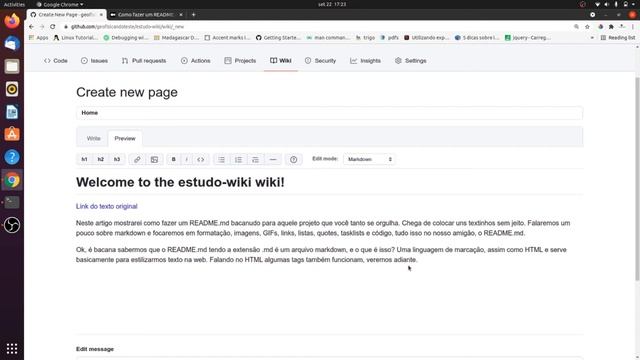Click the insert image icon in toolbar
Screen dimensions: 640x360
point(154,159)
